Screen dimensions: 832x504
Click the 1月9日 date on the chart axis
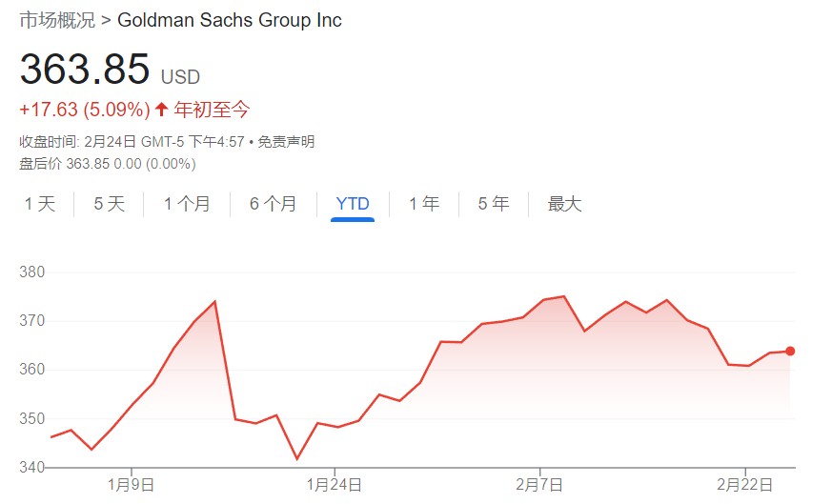(x=131, y=484)
